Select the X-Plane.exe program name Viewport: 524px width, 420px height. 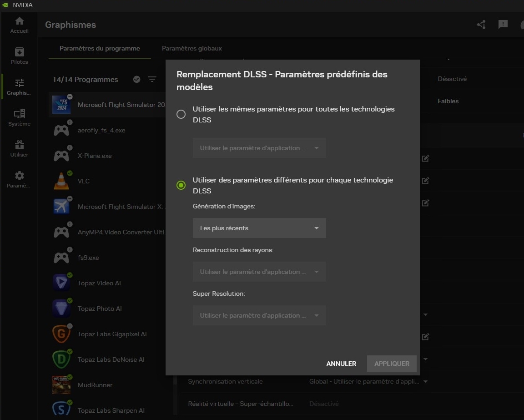tap(95, 156)
